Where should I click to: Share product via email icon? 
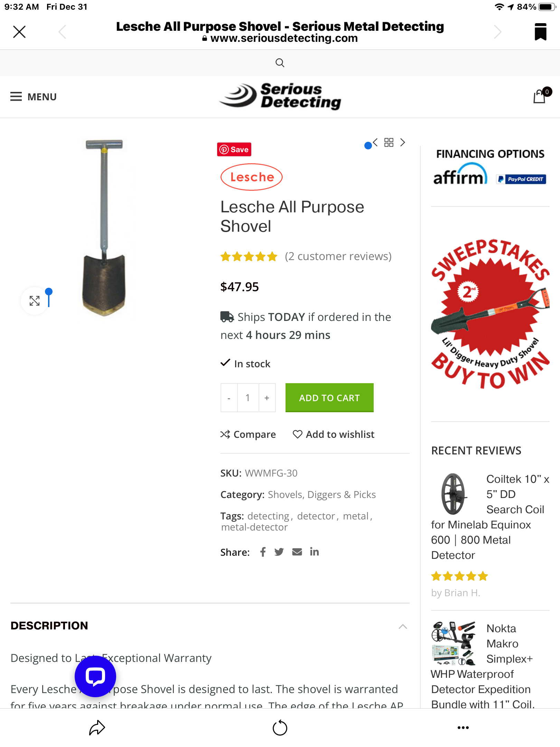point(297,552)
